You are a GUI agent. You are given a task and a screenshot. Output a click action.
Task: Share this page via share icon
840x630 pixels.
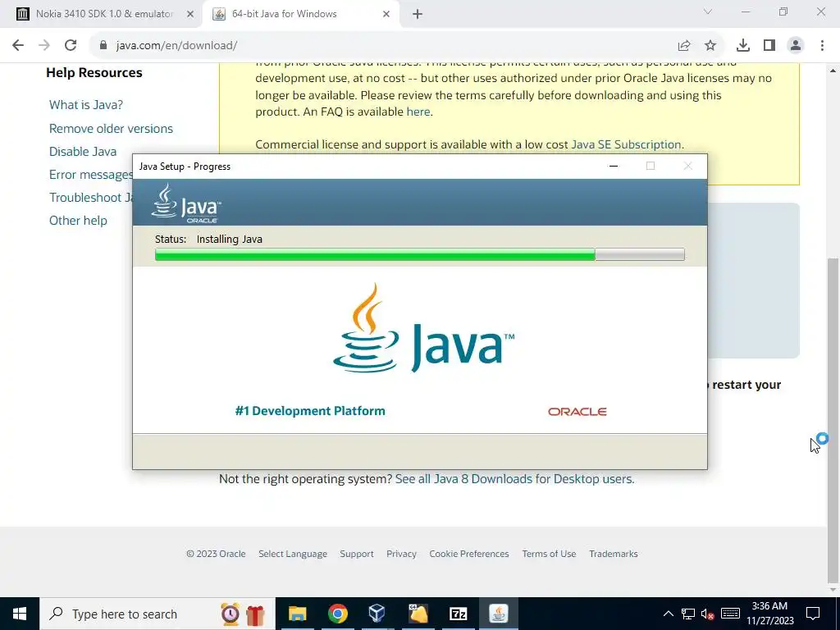coord(684,46)
